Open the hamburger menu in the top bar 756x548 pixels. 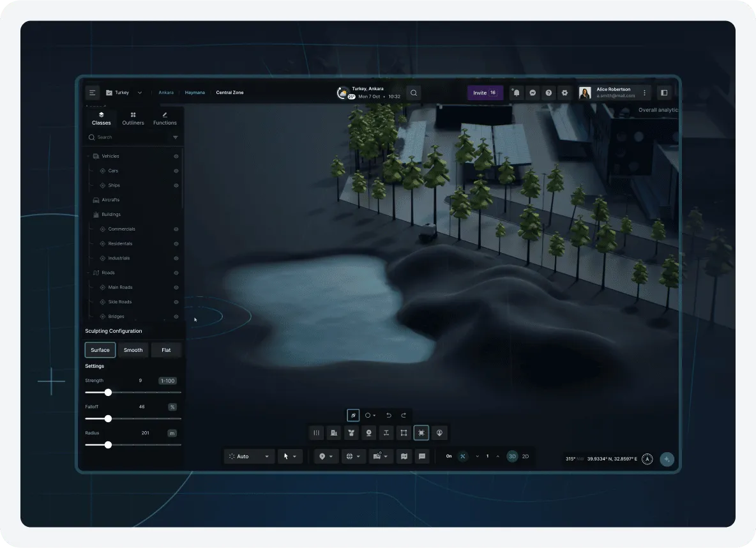coord(92,93)
